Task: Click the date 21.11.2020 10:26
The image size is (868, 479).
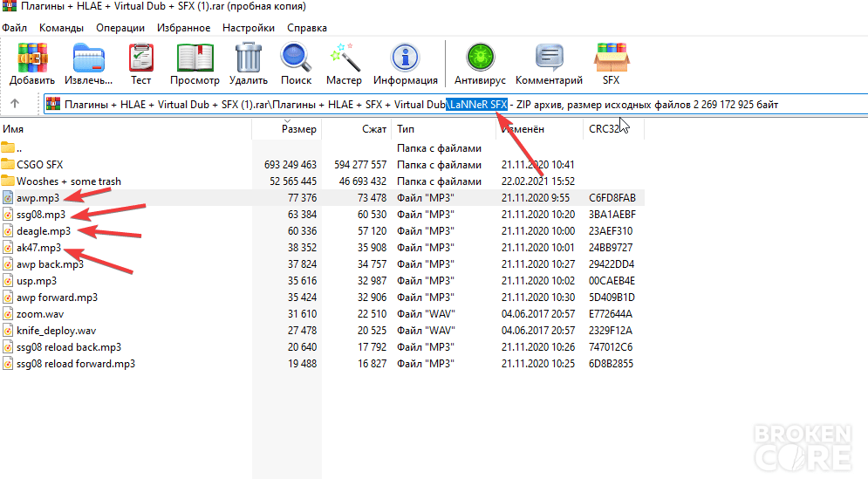Action: (538, 347)
